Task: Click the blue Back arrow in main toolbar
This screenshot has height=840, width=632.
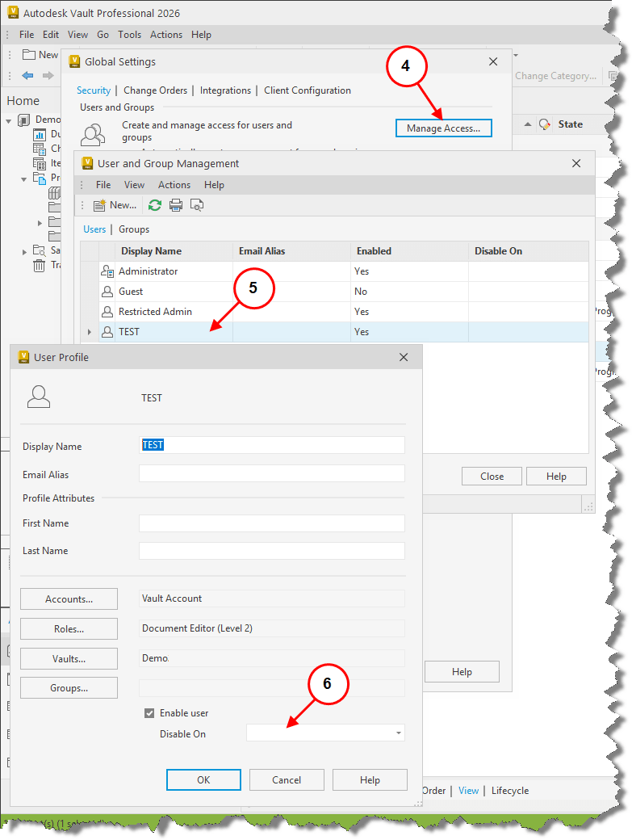Action: click(x=27, y=76)
